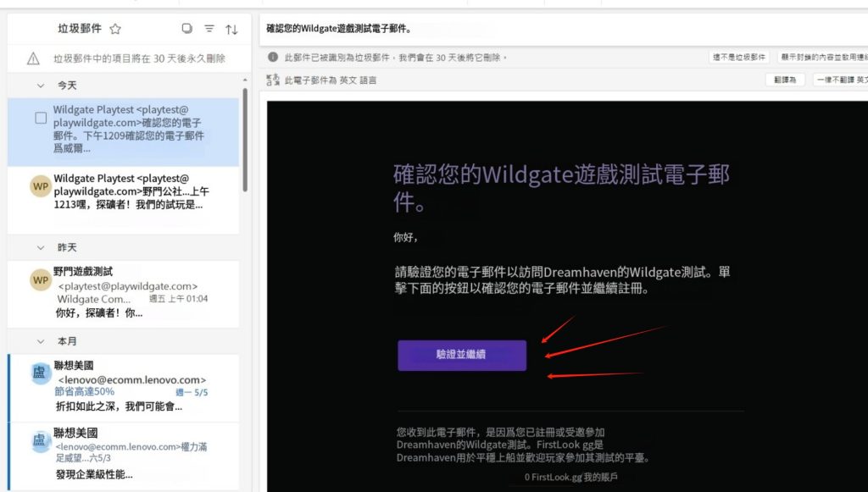The image size is (868, 492).
Task: Open the FirstLook.gg 我的賬戶 link
Action: point(570,477)
